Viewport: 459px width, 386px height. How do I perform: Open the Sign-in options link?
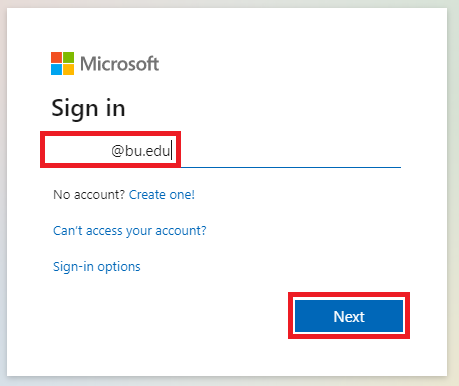97,267
